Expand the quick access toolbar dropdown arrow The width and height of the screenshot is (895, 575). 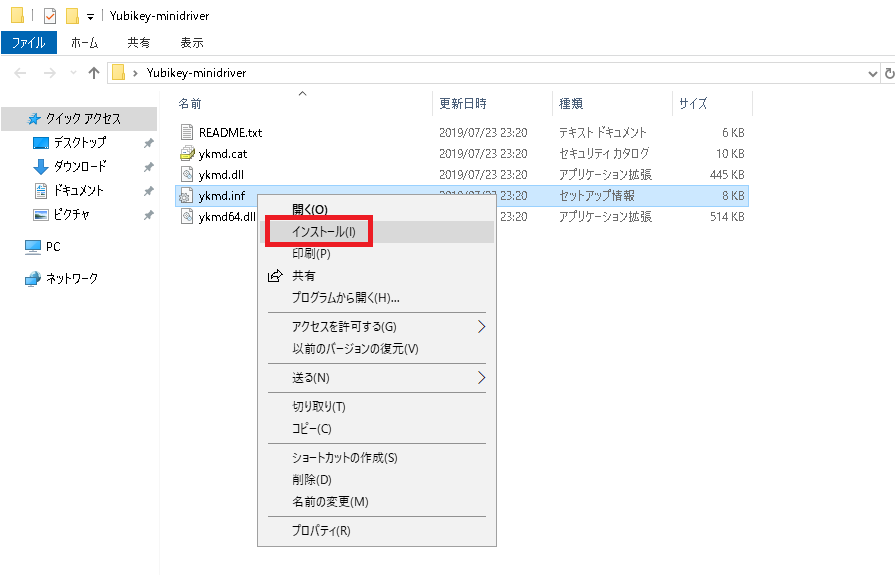tap(90, 17)
